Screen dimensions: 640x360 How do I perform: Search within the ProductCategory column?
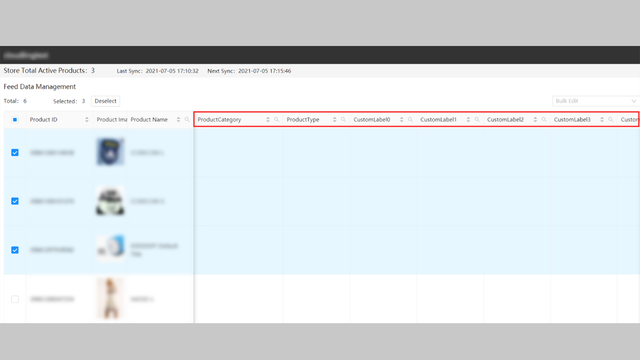276,120
